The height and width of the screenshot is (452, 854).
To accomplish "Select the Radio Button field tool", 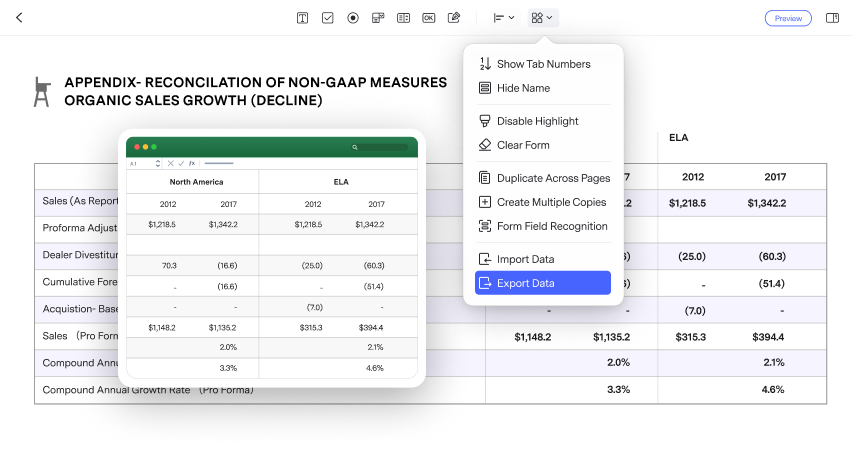I will click(353, 18).
